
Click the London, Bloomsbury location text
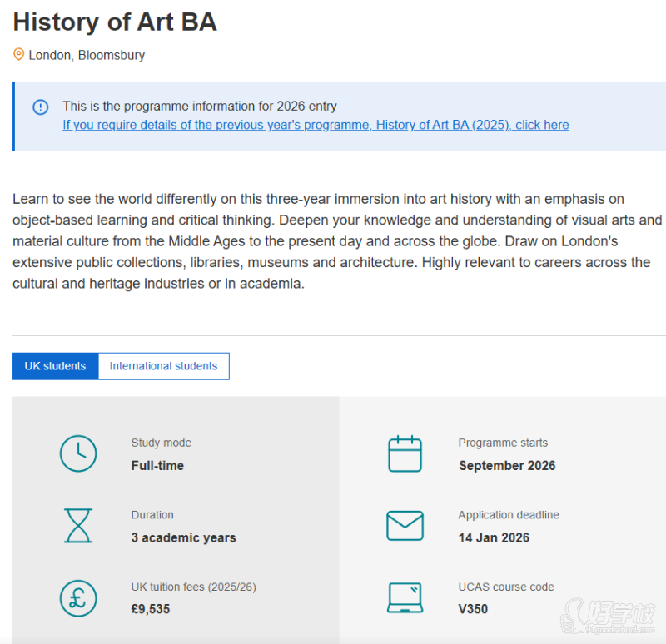pos(87,56)
